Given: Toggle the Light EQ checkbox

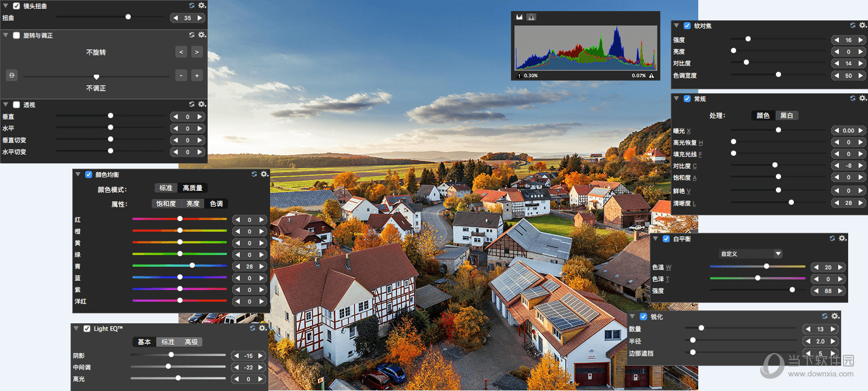Looking at the screenshot, I should pos(87,328).
